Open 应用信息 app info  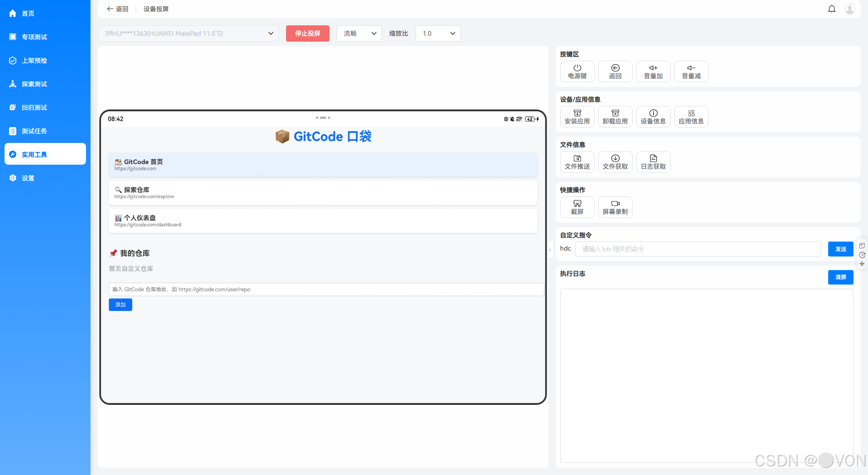coord(692,117)
